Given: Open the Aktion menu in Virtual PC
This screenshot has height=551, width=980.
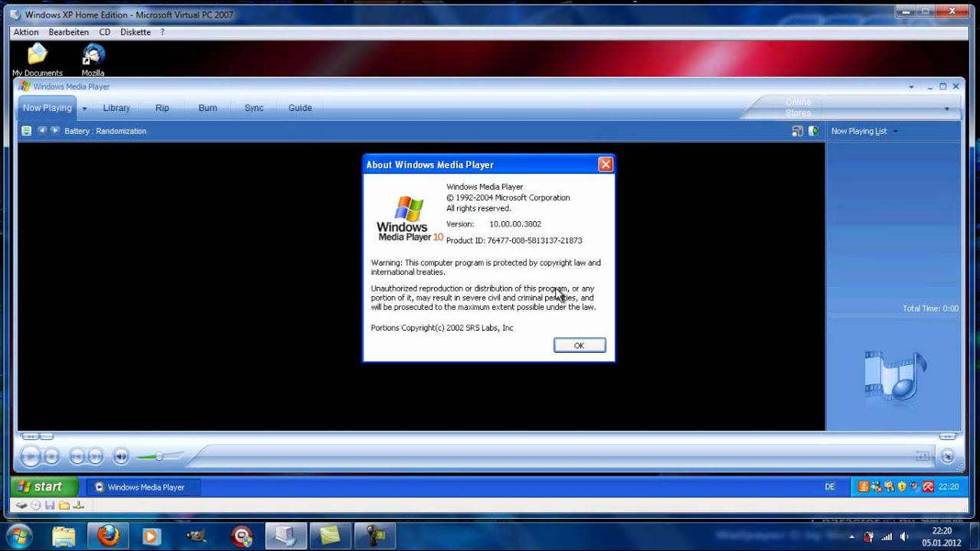Looking at the screenshot, I should [x=26, y=32].
